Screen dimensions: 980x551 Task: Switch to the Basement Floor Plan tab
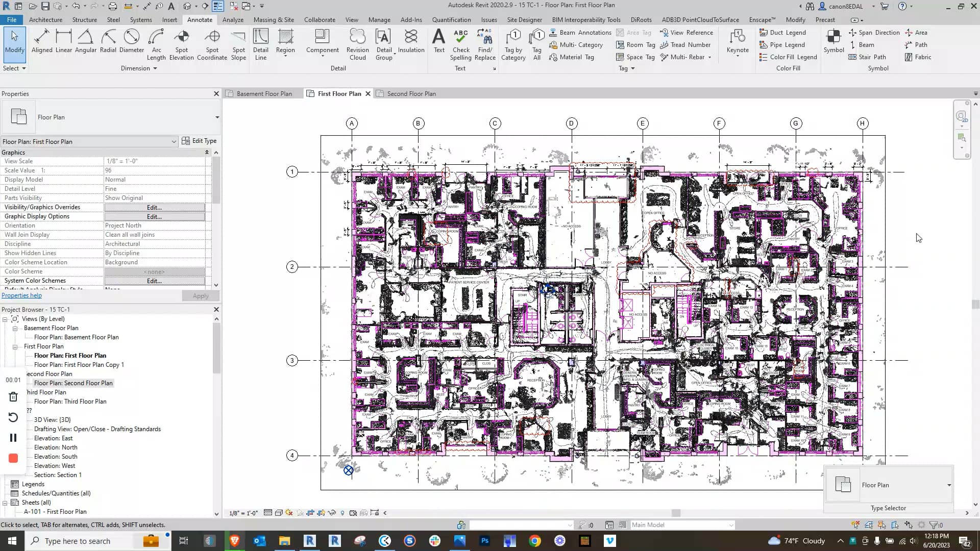point(263,93)
